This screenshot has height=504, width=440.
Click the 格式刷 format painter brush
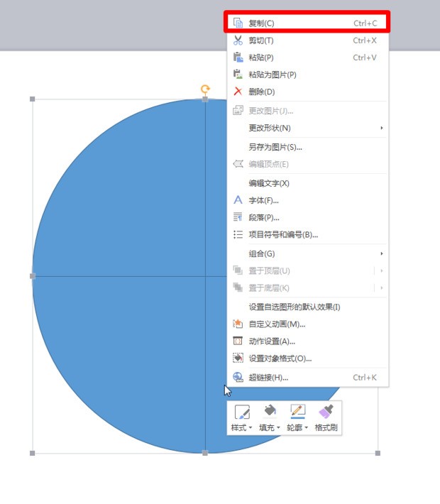click(326, 412)
